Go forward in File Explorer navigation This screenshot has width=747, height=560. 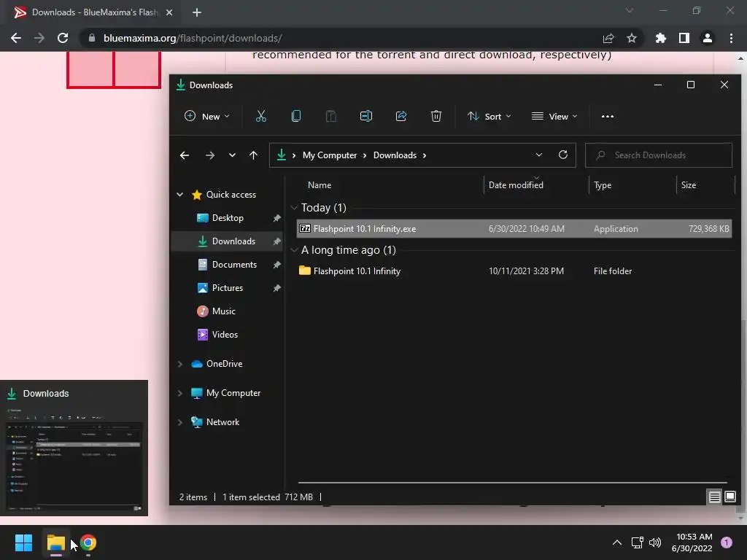click(x=209, y=155)
